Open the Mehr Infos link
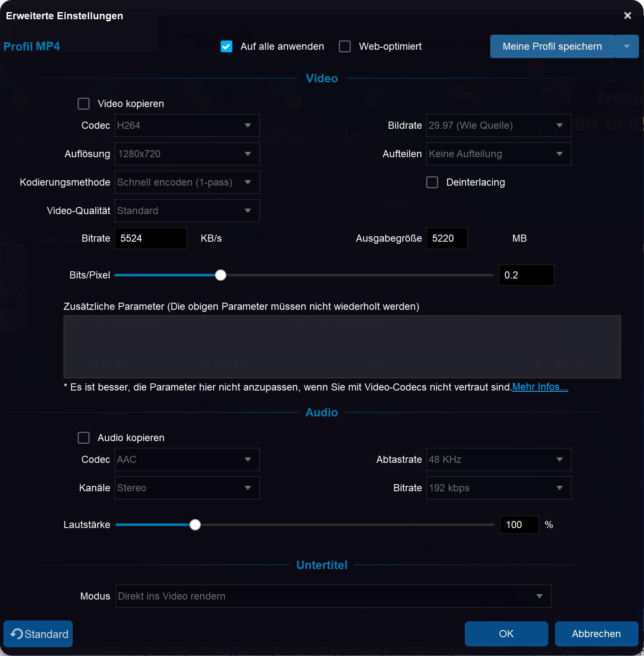Viewport: 644px width, 656px height. 540,387
